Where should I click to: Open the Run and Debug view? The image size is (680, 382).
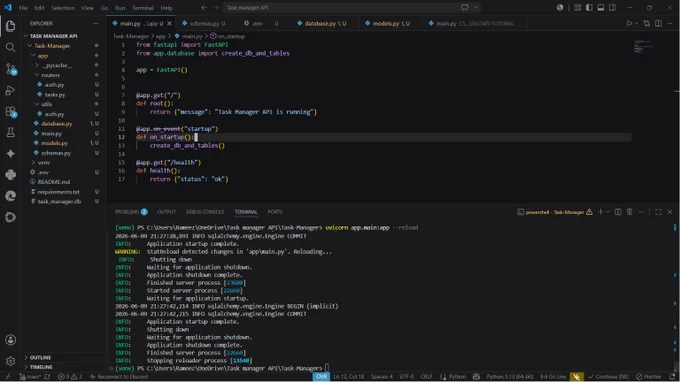coord(10,90)
